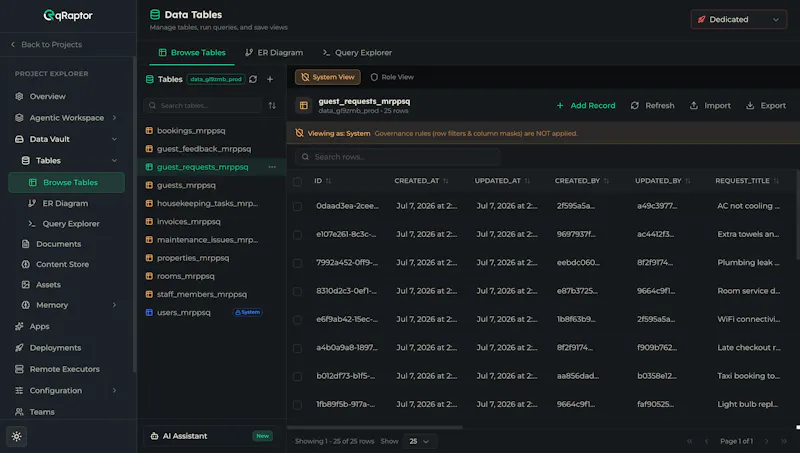The height and width of the screenshot is (453, 800).
Task: Click the data_gl9zmb_prod schema badge
Action: tap(216, 79)
